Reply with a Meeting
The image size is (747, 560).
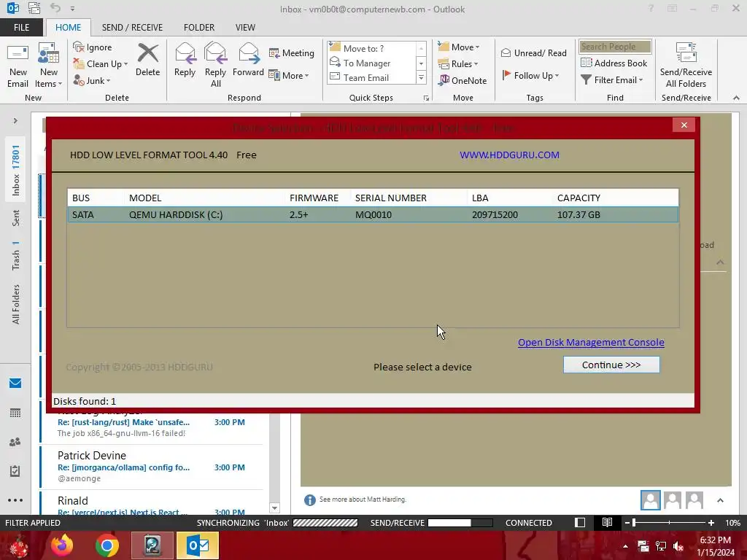[292, 52]
